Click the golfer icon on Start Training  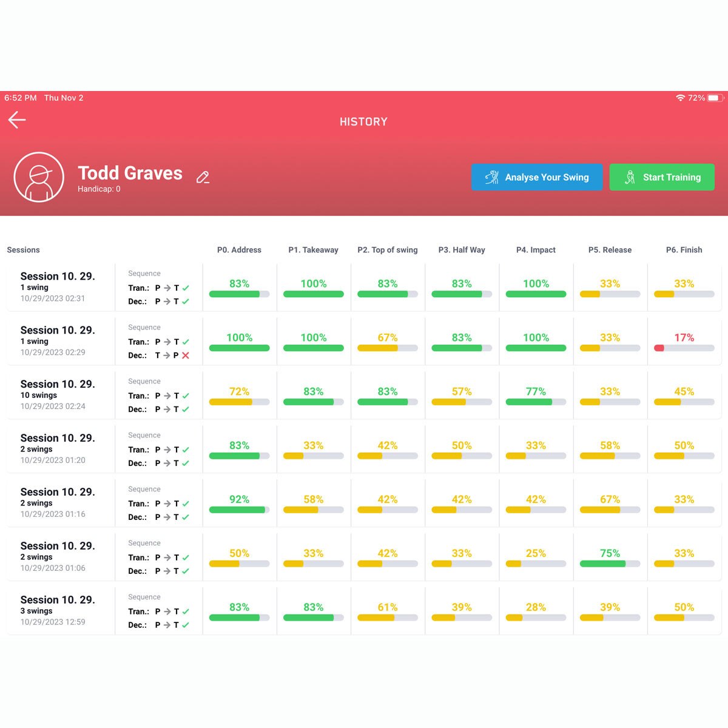(630, 177)
